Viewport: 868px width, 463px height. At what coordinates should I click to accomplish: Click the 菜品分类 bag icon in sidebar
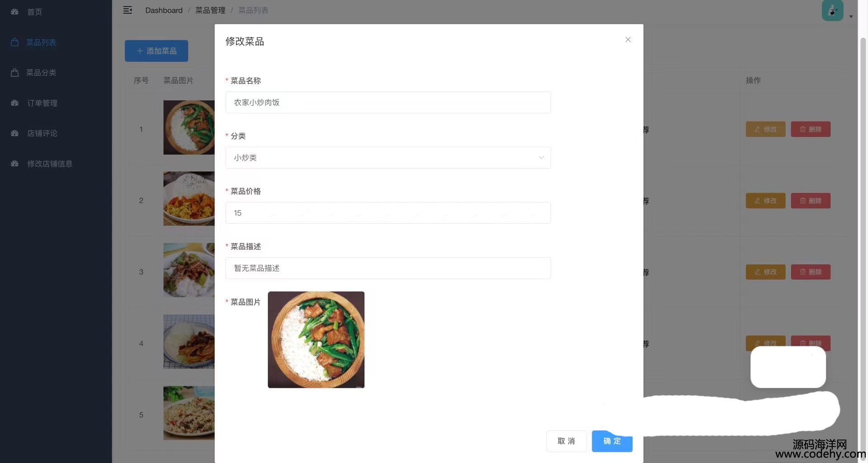[15, 72]
